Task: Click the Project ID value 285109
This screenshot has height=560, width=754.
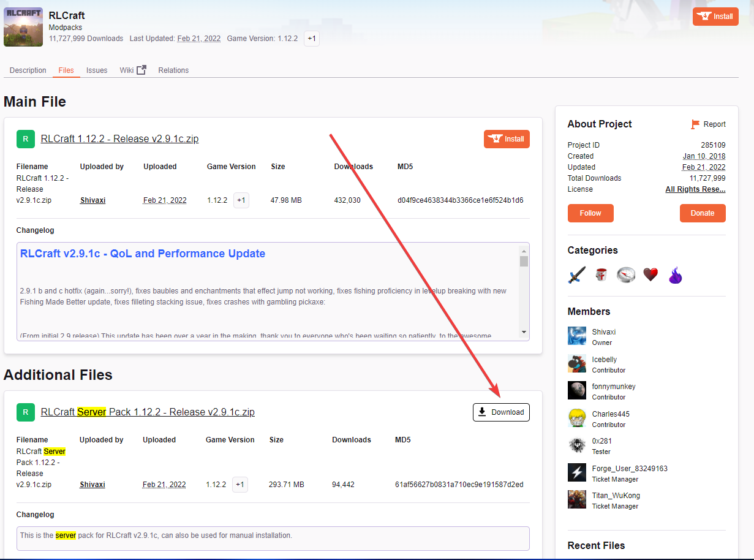Action: tap(714, 145)
